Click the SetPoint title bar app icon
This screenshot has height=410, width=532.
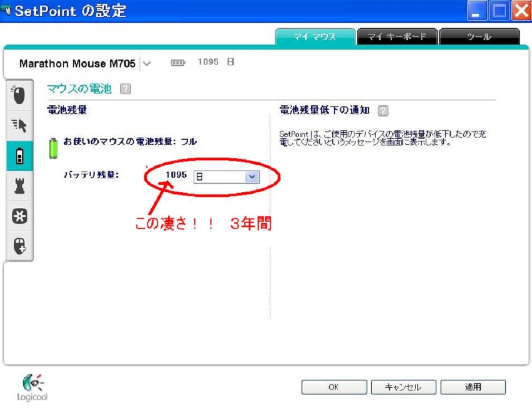6,11
